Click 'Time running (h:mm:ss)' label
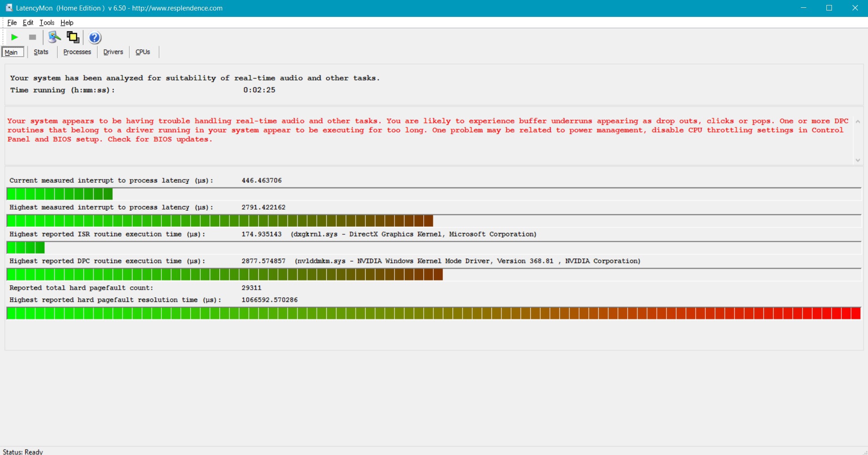Image resolution: width=868 pixels, height=455 pixels. [62, 90]
